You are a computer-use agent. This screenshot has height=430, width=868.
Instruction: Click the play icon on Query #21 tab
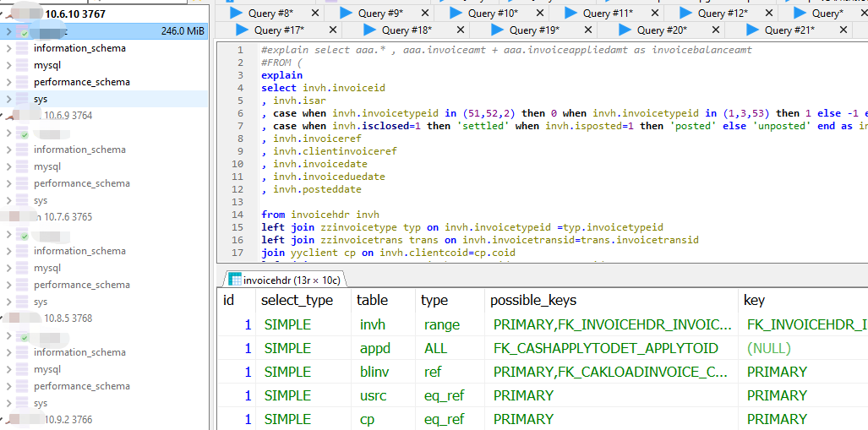tap(752, 30)
